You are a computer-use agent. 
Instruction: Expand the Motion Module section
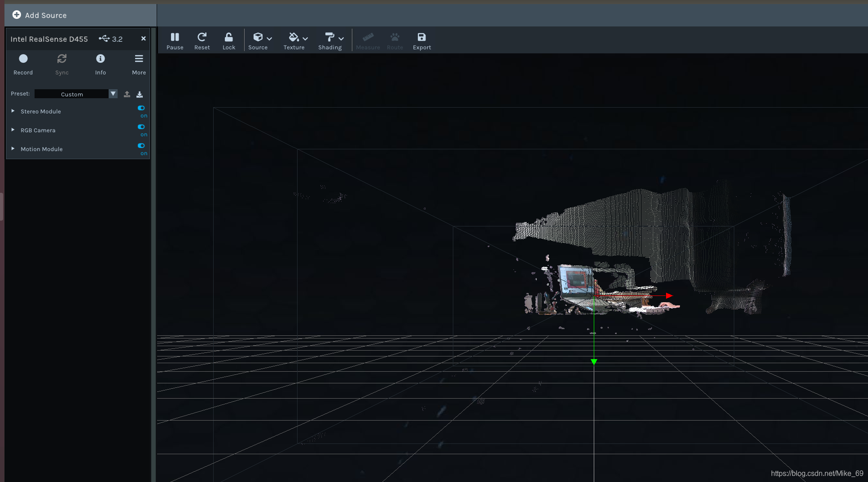click(13, 149)
